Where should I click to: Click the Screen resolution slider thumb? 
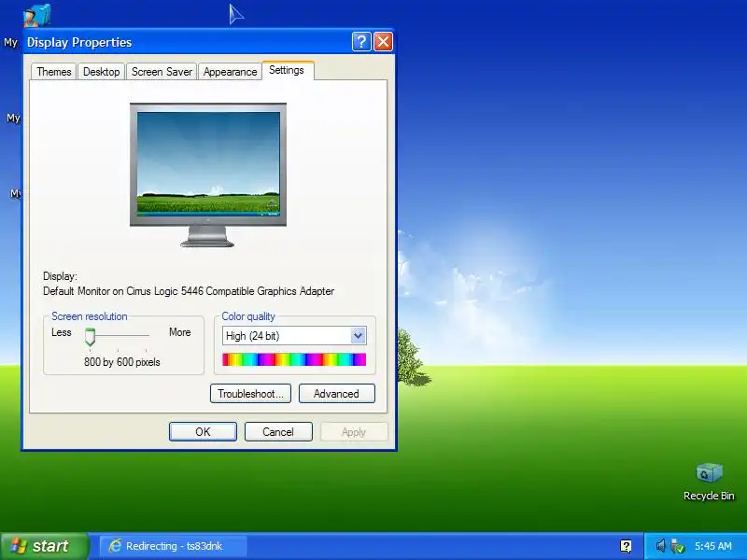point(90,337)
